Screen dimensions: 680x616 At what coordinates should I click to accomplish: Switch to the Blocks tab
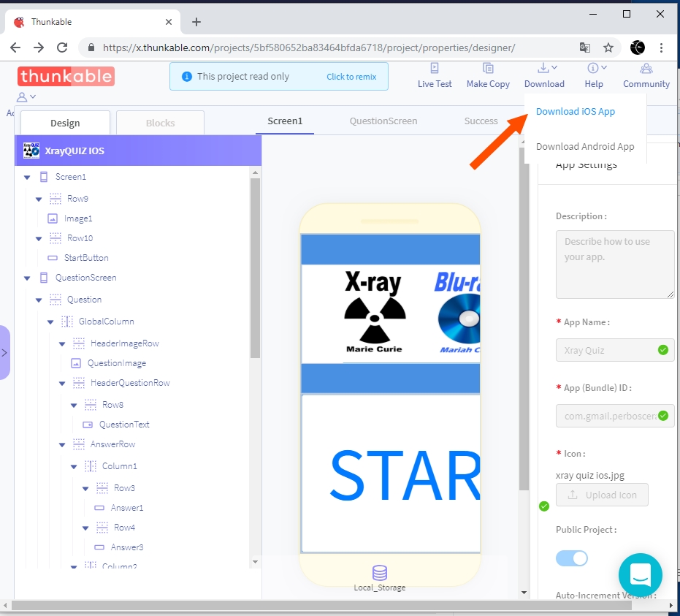pyautogui.click(x=161, y=123)
